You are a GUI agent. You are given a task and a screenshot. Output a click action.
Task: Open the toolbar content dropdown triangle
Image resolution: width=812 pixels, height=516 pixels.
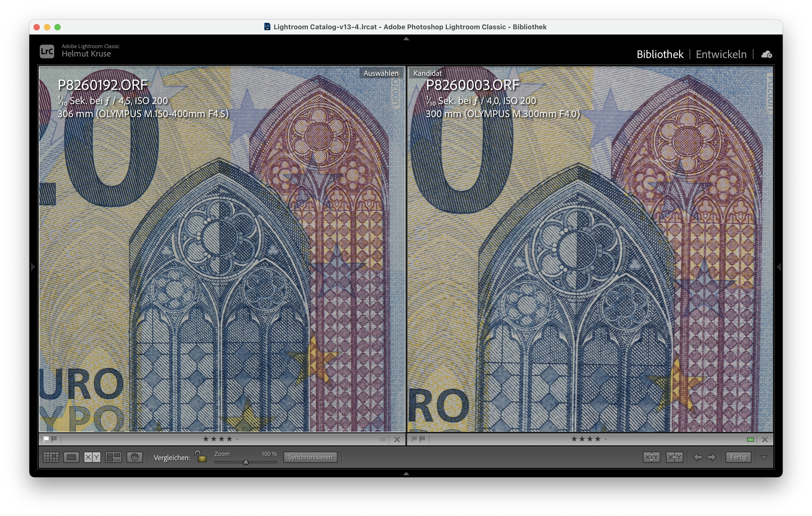[764, 457]
